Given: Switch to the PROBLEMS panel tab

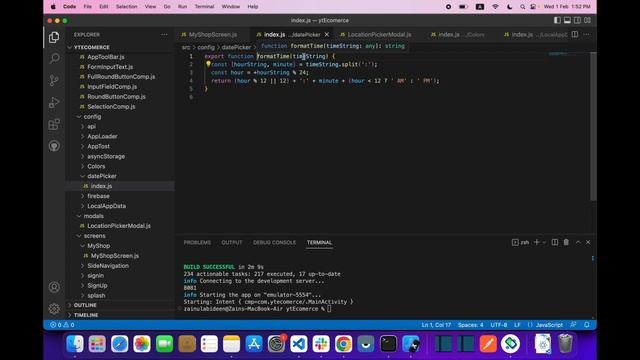Looking at the screenshot, I should (197, 242).
